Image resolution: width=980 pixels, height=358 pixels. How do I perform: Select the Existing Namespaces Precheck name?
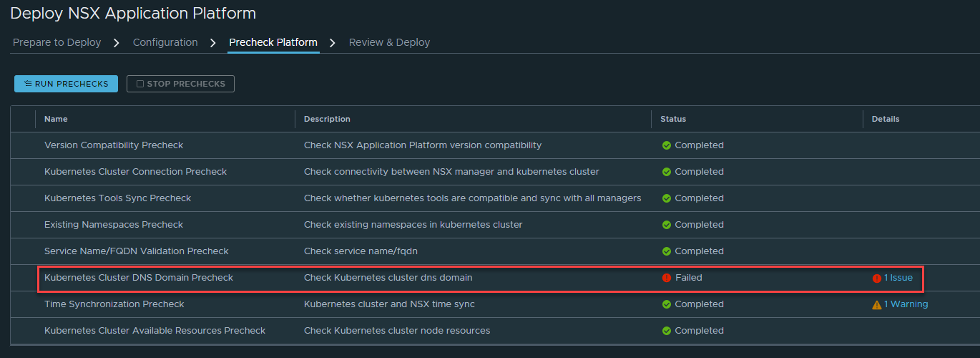point(114,225)
